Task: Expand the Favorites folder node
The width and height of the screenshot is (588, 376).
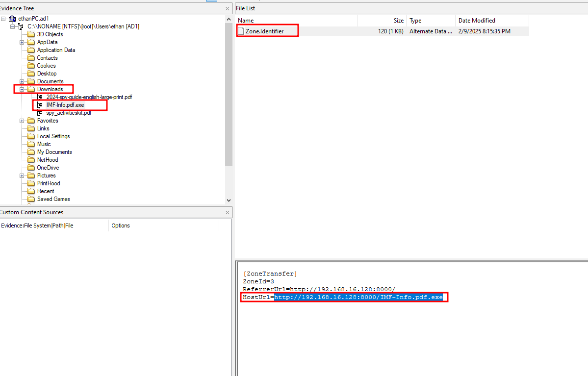Action: 22,121
